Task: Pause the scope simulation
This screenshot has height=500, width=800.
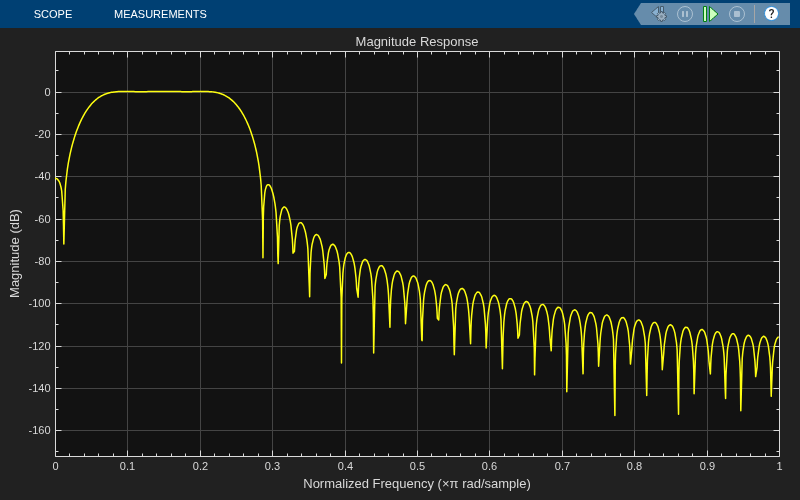Action: pos(685,14)
